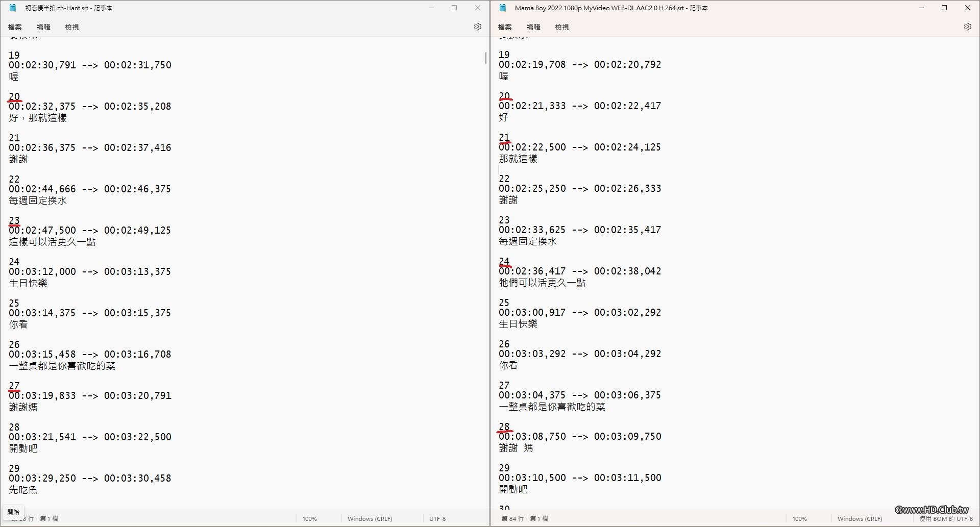Click the line 那就這樣 in the right window
Image resolution: width=980 pixels, height=527 pixels.
coord(518,159)
